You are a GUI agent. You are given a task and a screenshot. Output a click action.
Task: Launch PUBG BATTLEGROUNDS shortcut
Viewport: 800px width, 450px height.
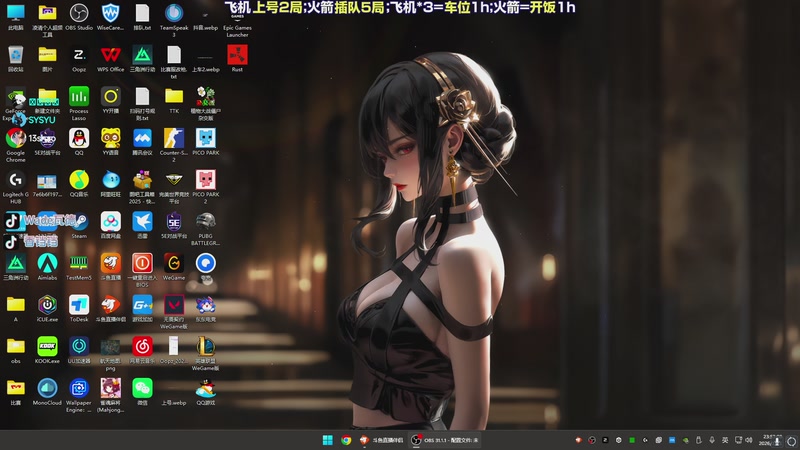tap(206, 222)
